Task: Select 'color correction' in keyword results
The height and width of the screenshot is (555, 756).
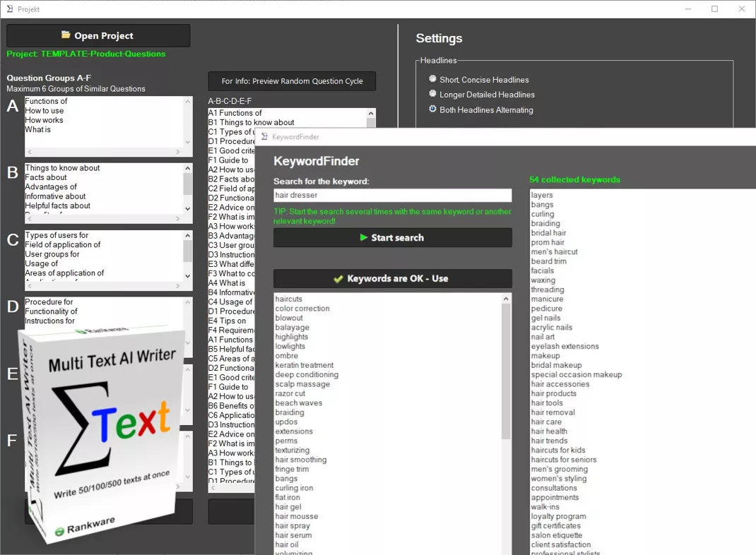Action: click(x=302, y=309)
